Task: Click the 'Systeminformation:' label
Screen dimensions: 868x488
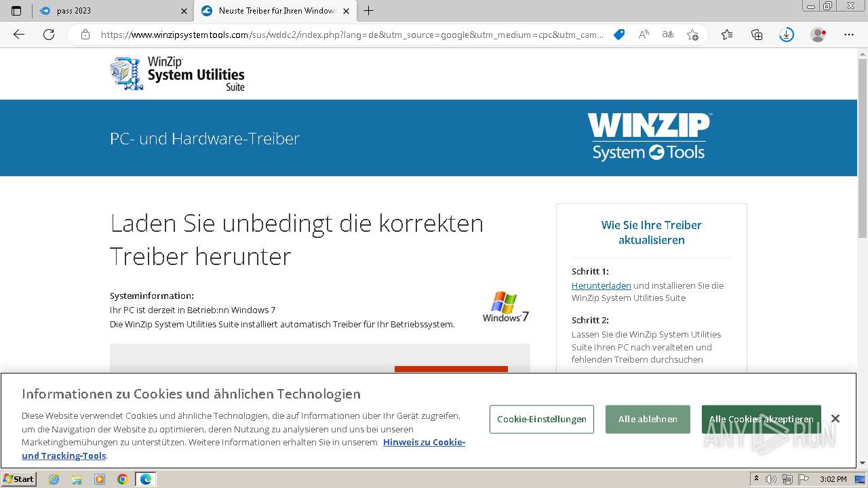Action: click(x=152, y=296)
